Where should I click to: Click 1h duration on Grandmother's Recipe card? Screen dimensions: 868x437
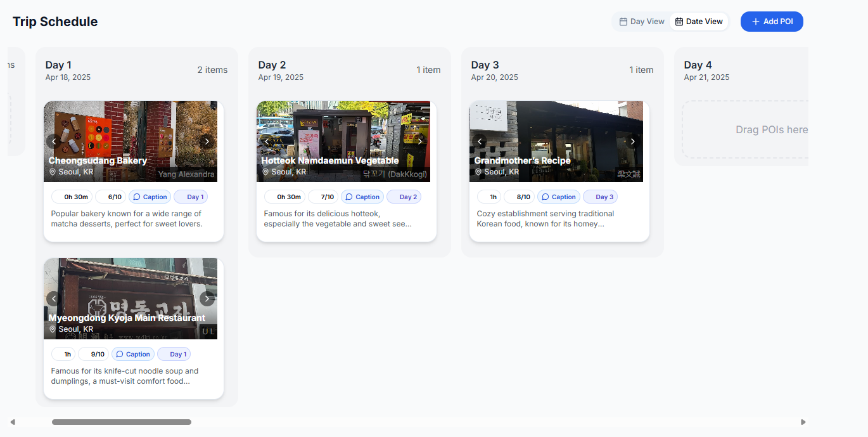[x=489, y=197]
